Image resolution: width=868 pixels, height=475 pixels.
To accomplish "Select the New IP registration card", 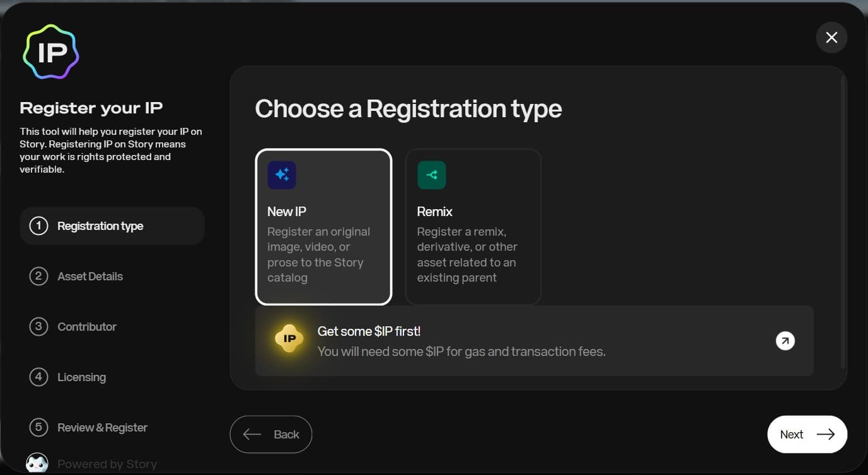I will [323, 227].
